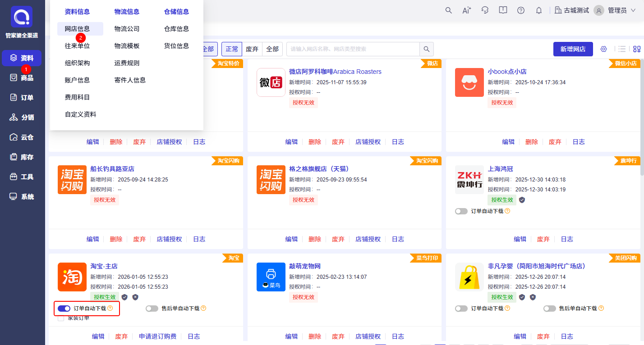Click help icon beside 非凡孕婴 售后单自动下载
Image resolution: width=644 pixels, height=345 pixels.
pos(601,308)
